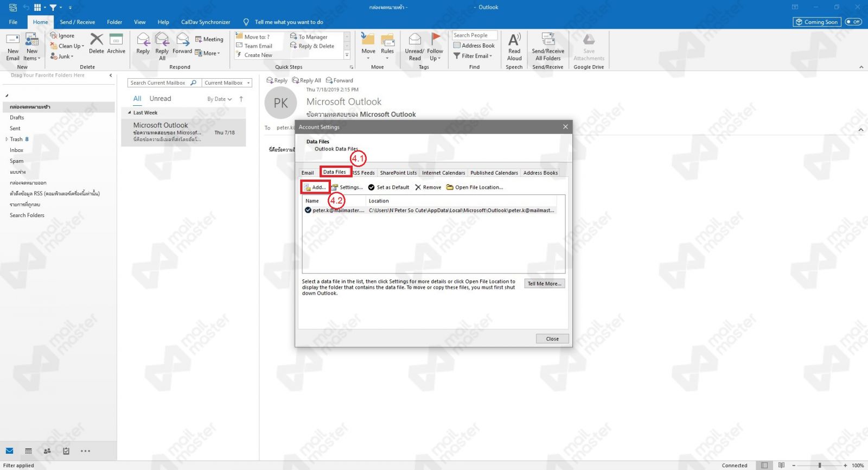Viewport: 868px width, 470px height.
Task: Click the Forward ribbon button
Action: tap(182, 43)
